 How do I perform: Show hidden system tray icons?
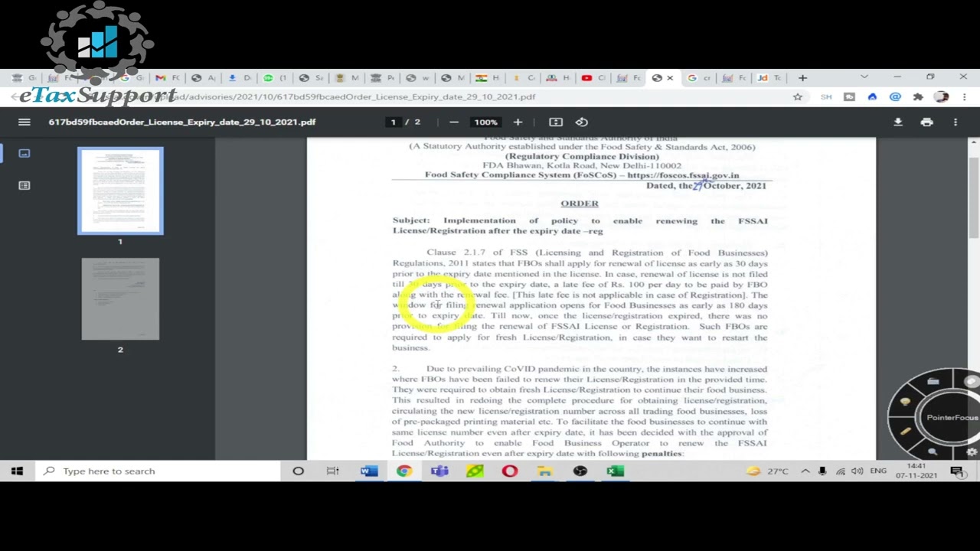pos(805,471)
